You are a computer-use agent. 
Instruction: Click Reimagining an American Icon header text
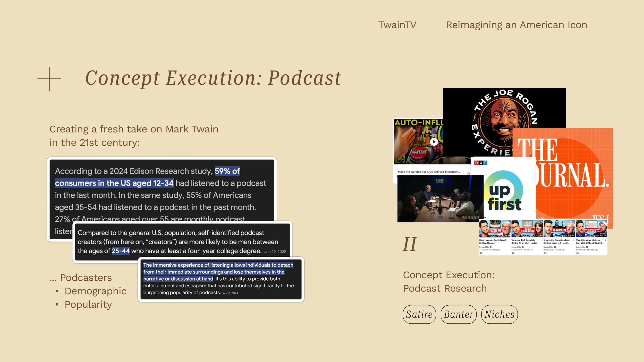tap(516, 25)
